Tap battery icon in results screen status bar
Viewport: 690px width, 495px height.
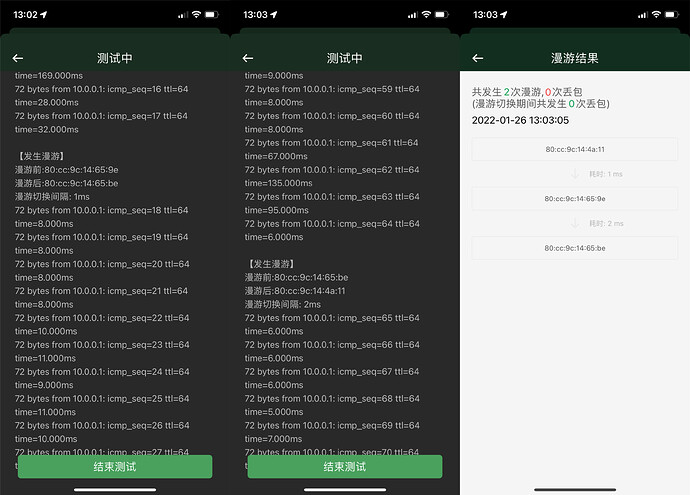point(672,15)
